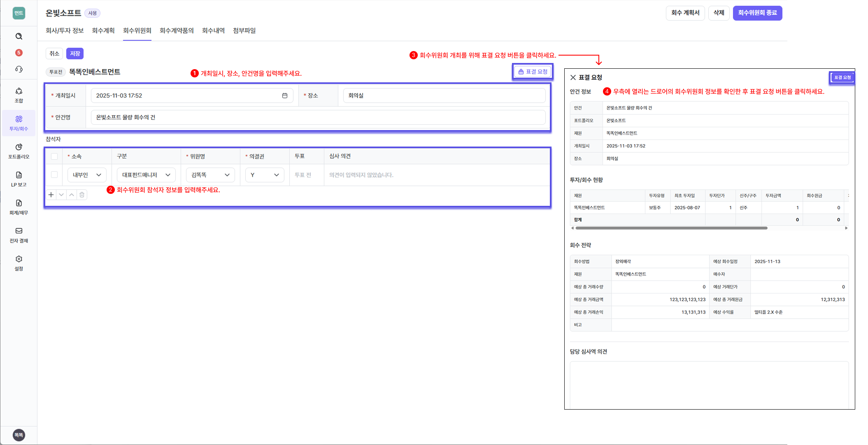The height and width of the screenshot is (445, 868).
Task: Select the 조합 menu in the sidebar
Action: [19, 95]
